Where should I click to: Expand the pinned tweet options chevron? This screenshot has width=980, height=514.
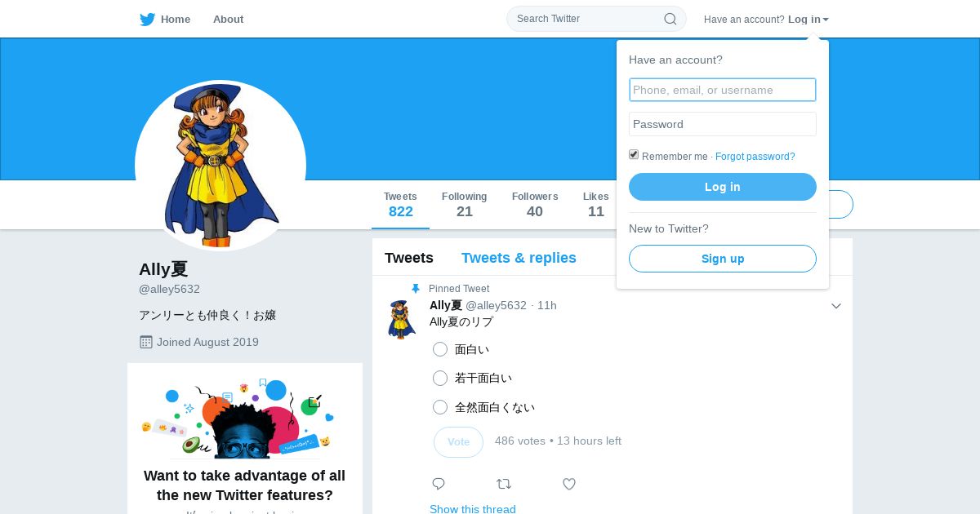click(x=836, y=306)
